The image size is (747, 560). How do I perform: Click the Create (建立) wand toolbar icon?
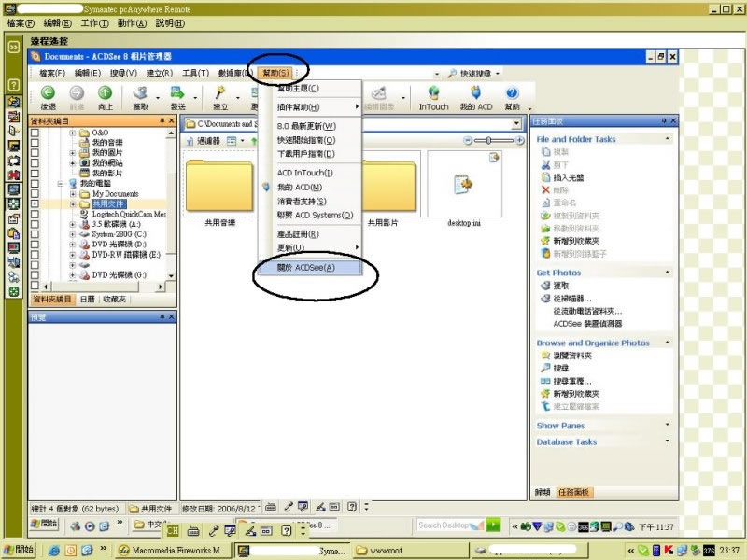click(x=220, y=92)
